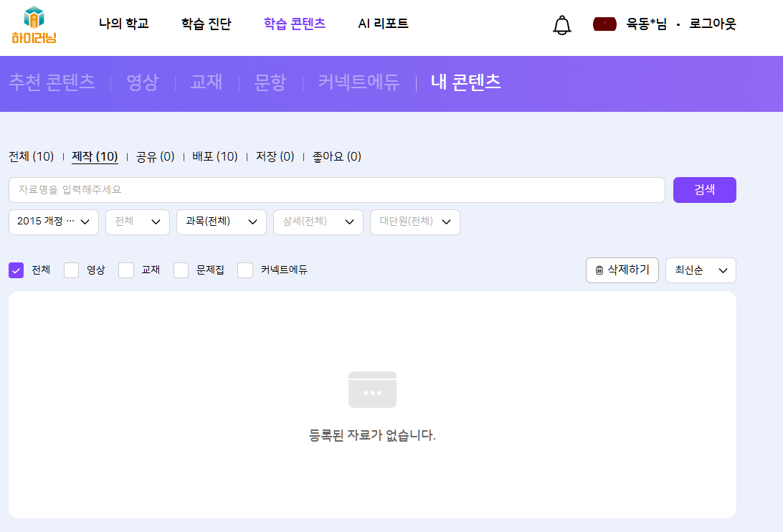This screenshot has height=532, width=783.
Task: Click the empty content placeholder icon
Action: (372, 389)
